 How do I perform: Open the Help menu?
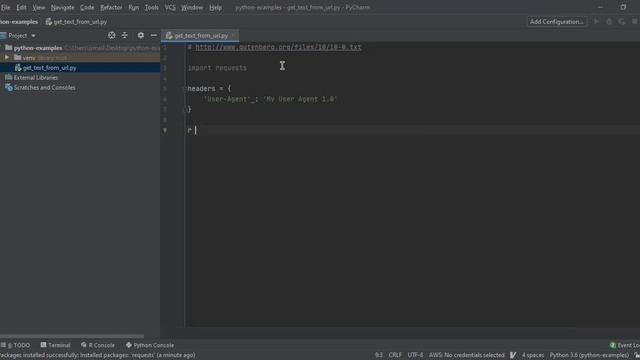click(x=216, y=7)
